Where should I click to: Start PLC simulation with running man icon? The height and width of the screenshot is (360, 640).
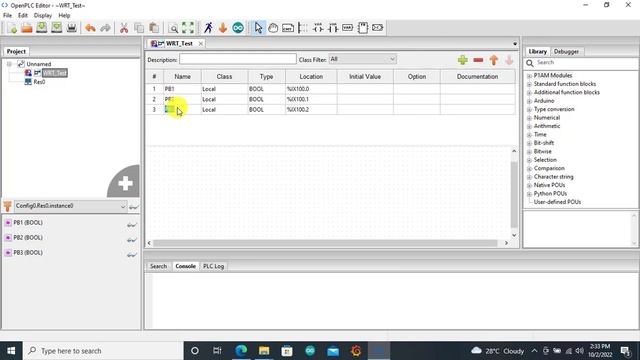(208, 28)
